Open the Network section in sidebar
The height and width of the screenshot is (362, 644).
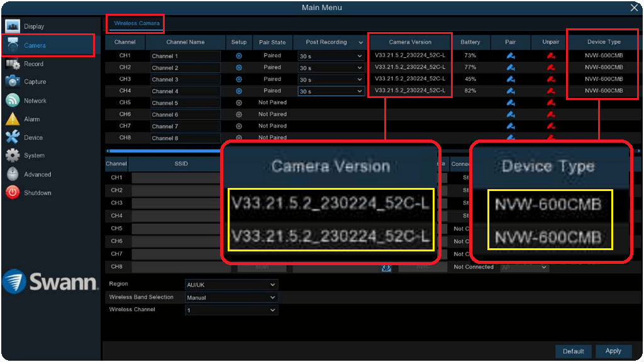pyautogui.click(x=35, y=101)
